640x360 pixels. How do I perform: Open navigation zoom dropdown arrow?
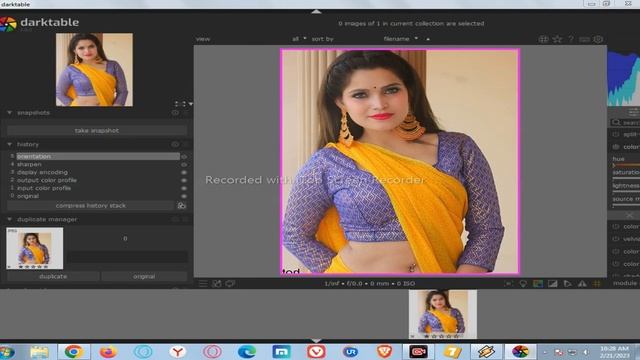tap(191, 104)
